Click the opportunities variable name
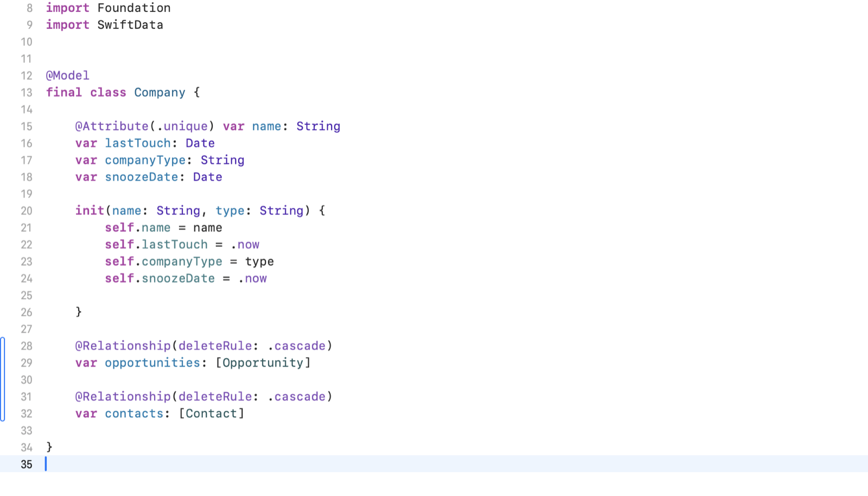 coord(152,363)
